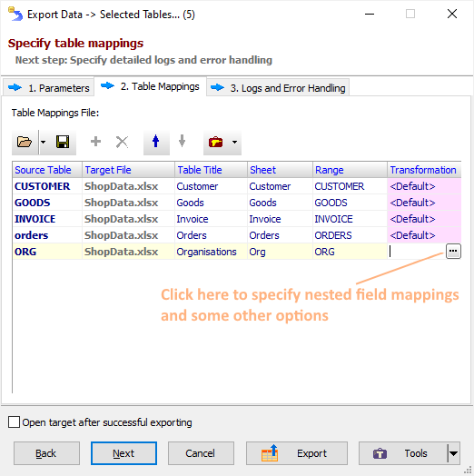Select 2. Table Mappings tab
The image size is (474, 476).
click(x=150, y=86)
